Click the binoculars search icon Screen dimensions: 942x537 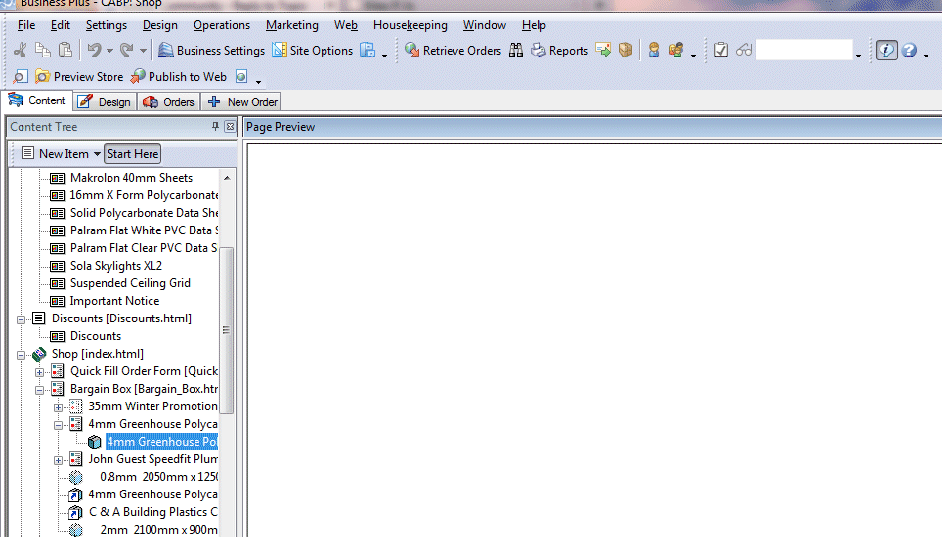pyautogui.click(x=516, y=51)
